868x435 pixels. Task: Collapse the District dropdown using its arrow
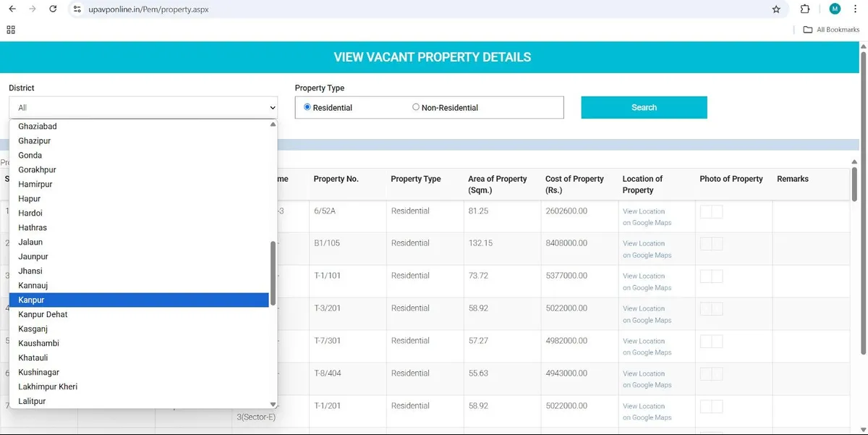[273, 107]
